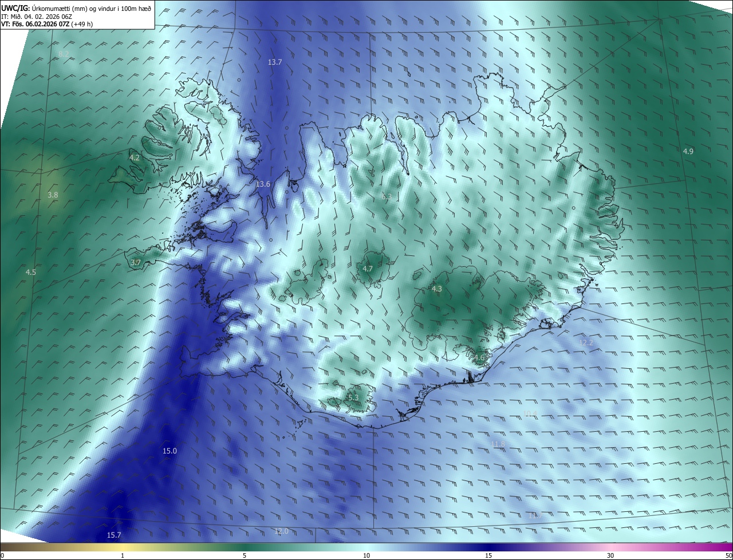Click the 10.4 value label

coord(531,413)
